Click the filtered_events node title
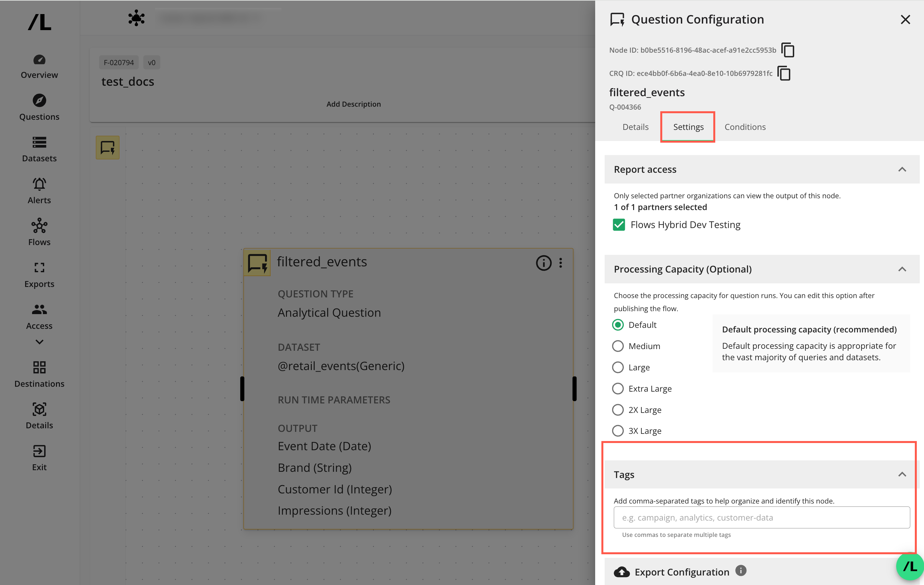Screen dimensions: 924x585 (322, 262)
